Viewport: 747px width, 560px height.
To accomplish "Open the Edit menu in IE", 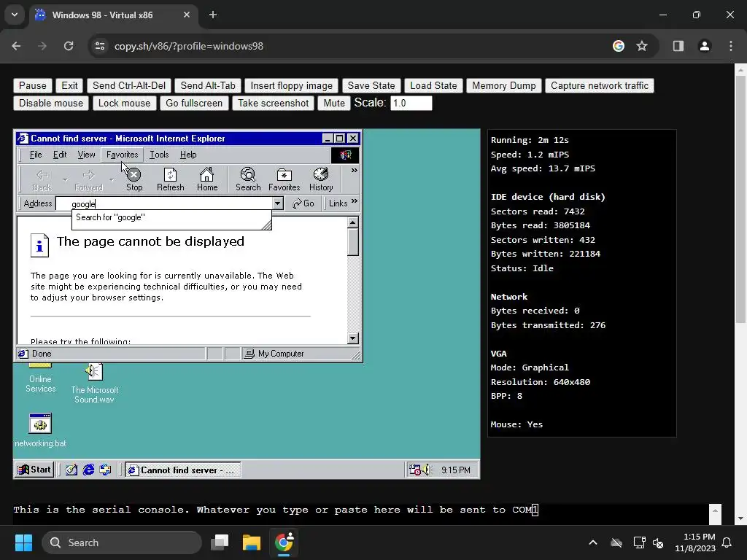I will tap(60, 155).
